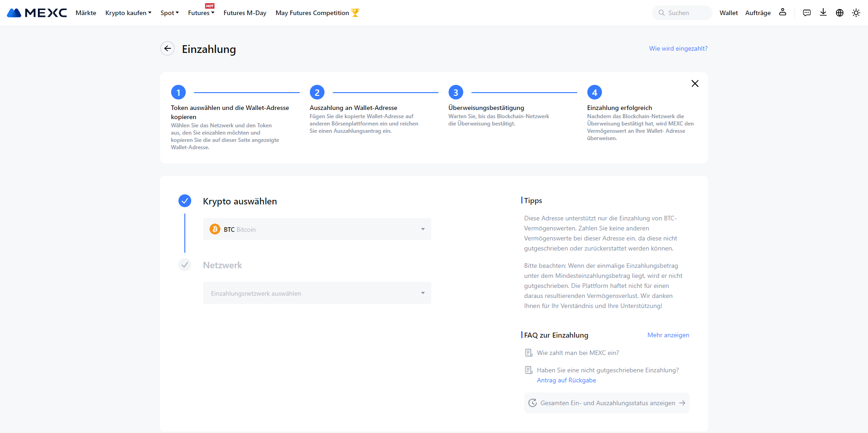This screenshot has width=868, height=433.
Task: Click the 'Krypto auswählen' heading
Action: pos(240,201)
